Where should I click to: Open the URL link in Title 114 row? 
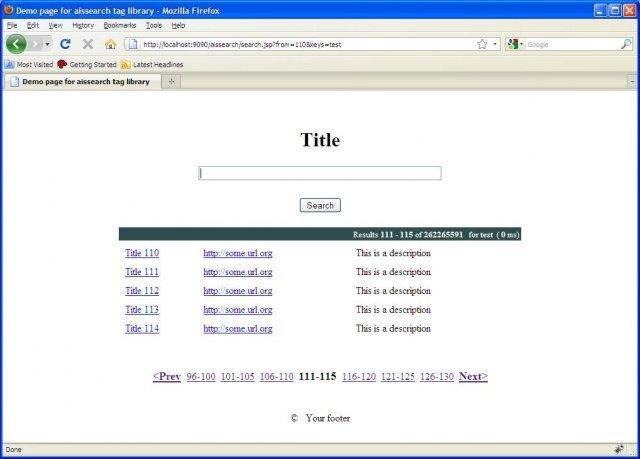click(x=238, y=328)
